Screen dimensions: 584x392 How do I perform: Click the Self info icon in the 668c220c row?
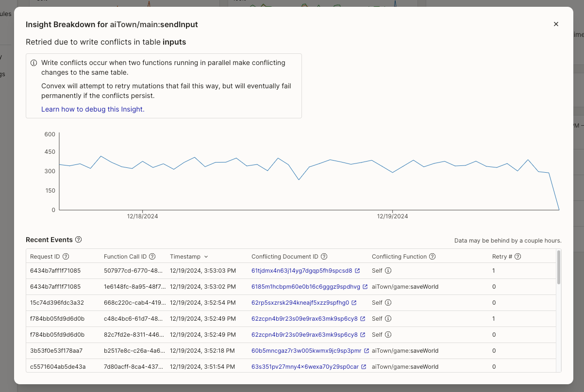tap(388, 303)
